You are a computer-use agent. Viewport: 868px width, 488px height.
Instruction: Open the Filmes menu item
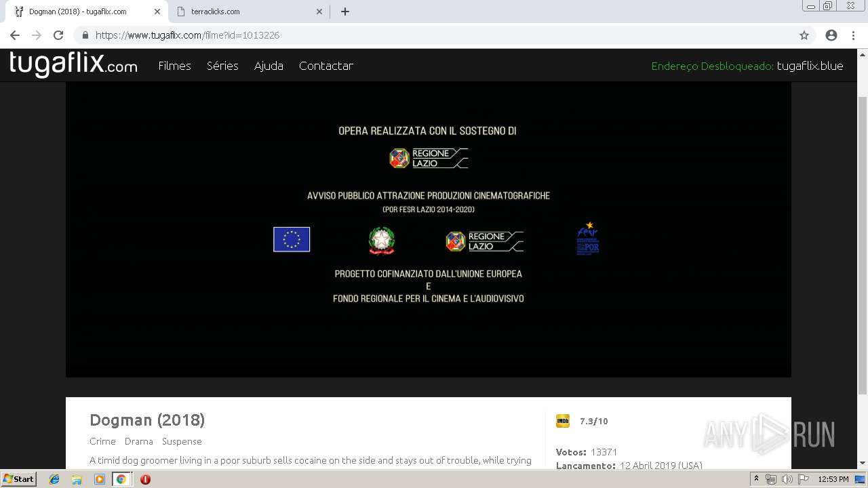[174, 66]
